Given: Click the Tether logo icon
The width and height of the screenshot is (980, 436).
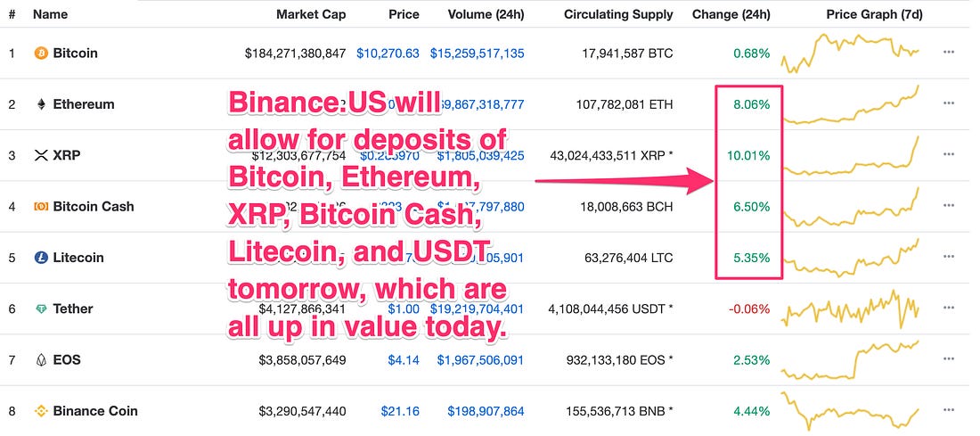Looking at the screenshot, I should click(41, 309).
